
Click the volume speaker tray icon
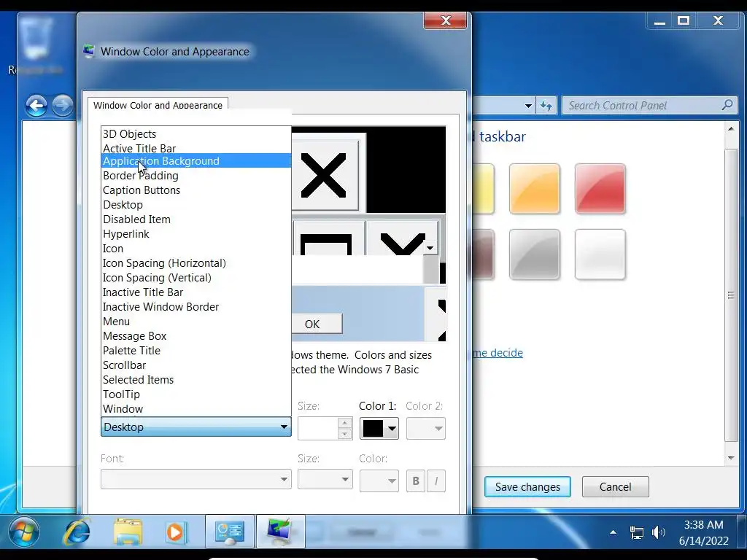[658, 532]
